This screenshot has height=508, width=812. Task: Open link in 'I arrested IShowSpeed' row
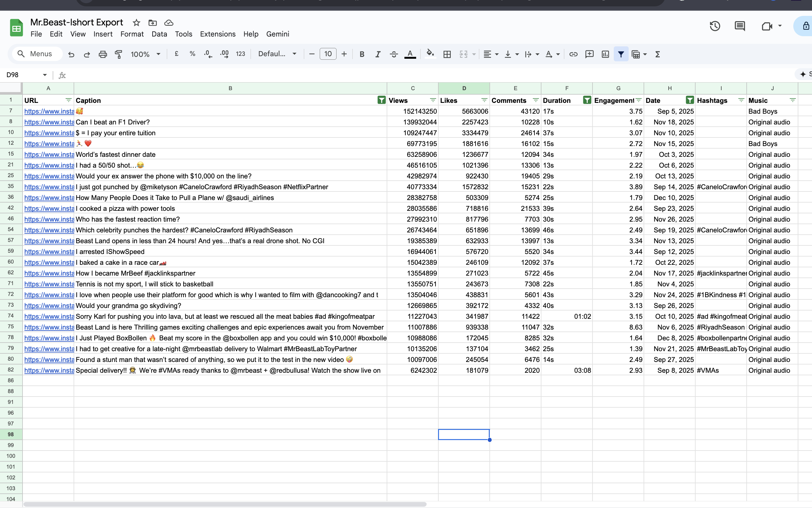(49, 252)
